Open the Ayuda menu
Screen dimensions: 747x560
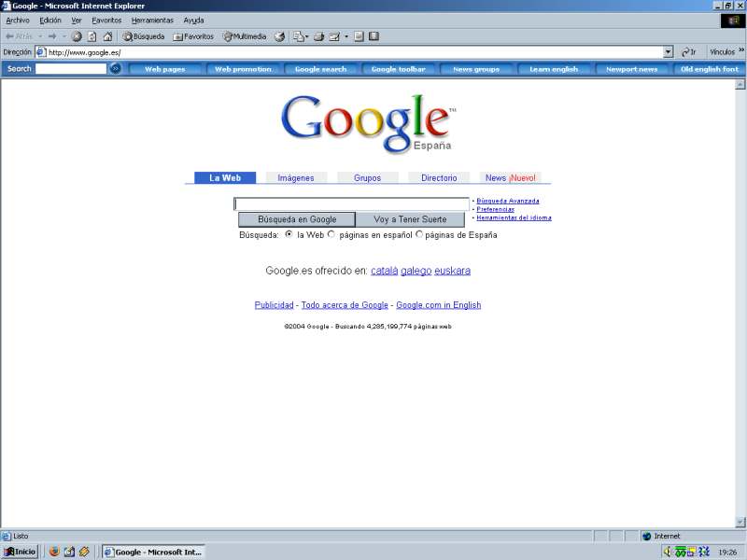pyautogui.click(x=193, y=21)
